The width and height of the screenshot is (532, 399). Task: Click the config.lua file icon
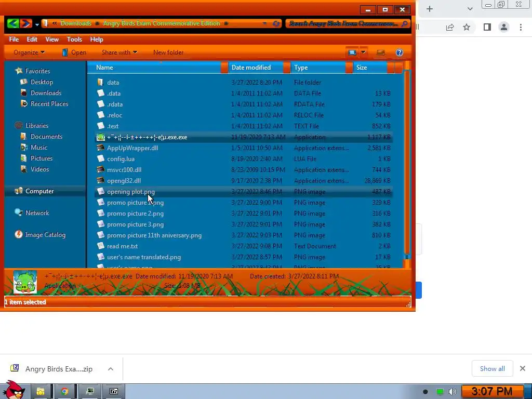(100, 158)
